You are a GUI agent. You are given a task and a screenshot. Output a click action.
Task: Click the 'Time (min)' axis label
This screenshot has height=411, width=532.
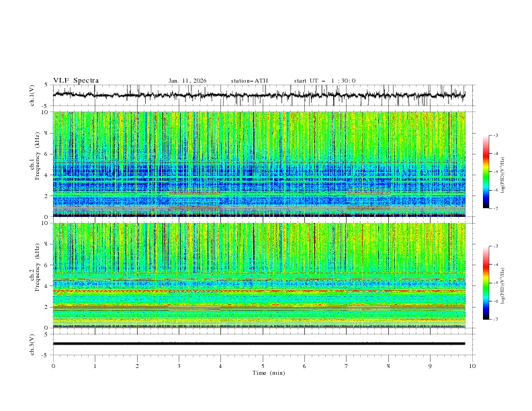click(269, 373)
